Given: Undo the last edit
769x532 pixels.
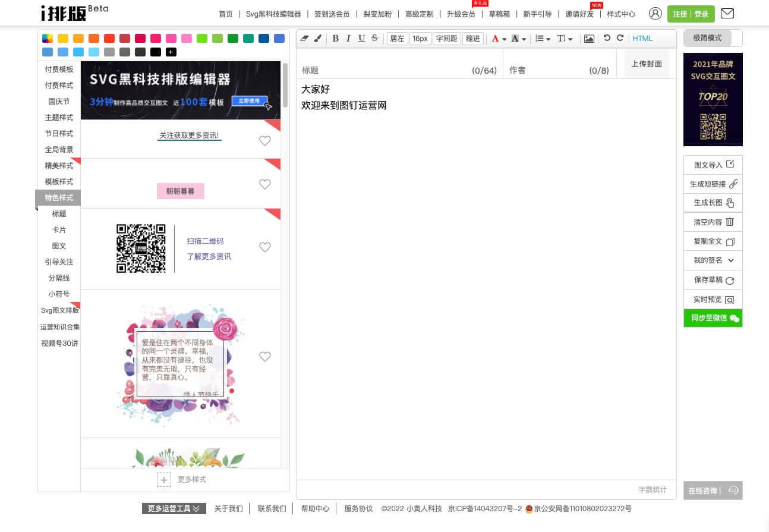Looking at the screenshot, I should (607, 38).
